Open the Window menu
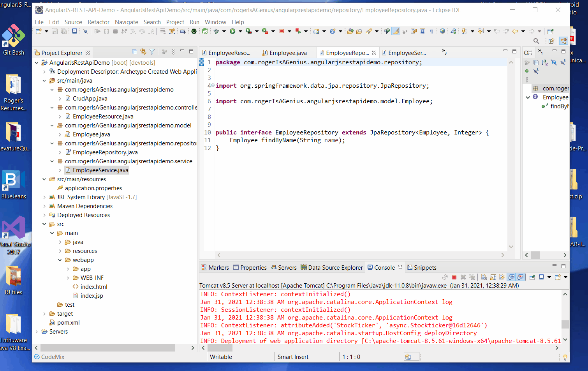 pyautogui.click(x=215, y=22)
